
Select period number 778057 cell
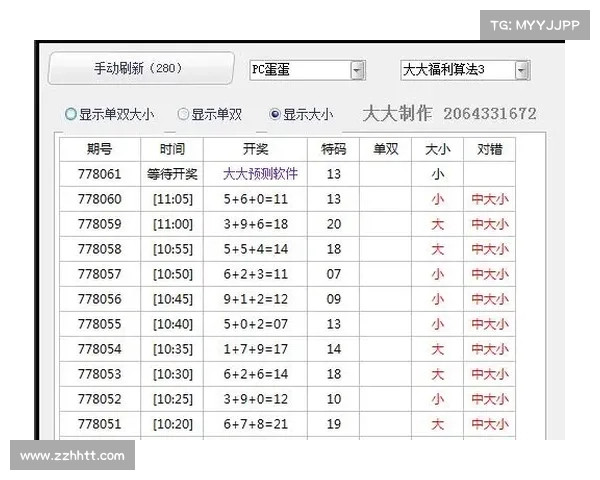point(100,274)
